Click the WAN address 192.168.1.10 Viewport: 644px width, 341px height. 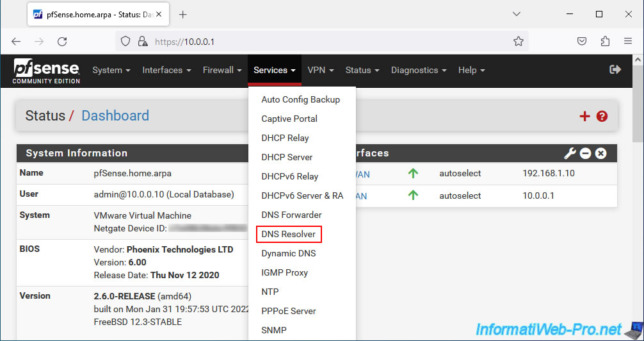549,174
